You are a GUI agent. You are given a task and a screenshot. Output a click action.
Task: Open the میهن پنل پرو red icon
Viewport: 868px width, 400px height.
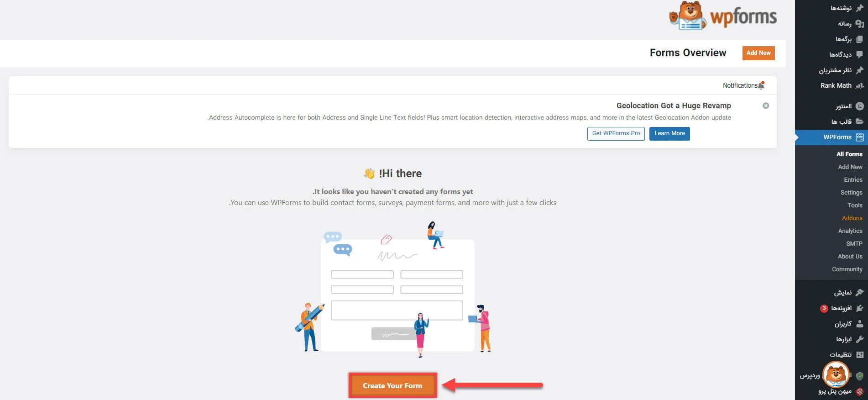click(x=860, y=391)
